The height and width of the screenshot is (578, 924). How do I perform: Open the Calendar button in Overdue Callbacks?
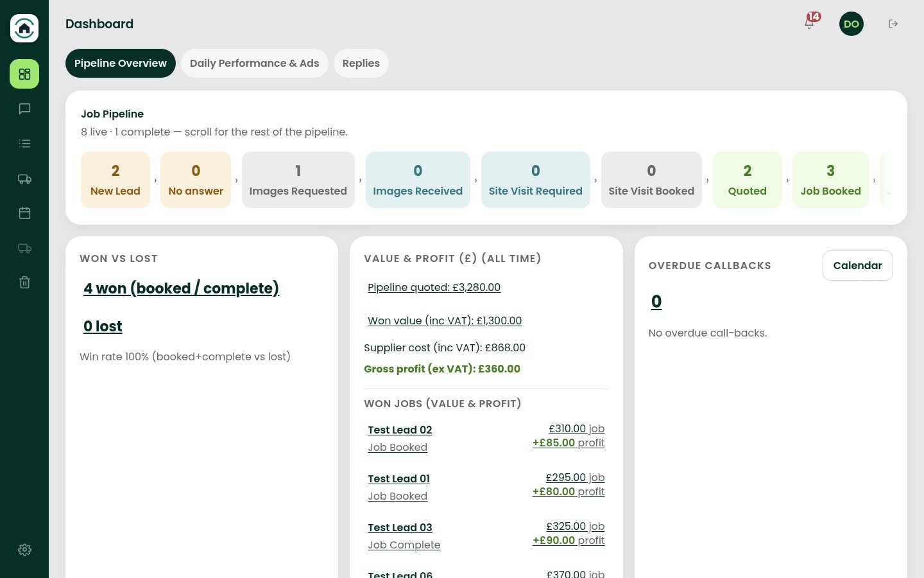pyautogui.click(x=858, y=265)
